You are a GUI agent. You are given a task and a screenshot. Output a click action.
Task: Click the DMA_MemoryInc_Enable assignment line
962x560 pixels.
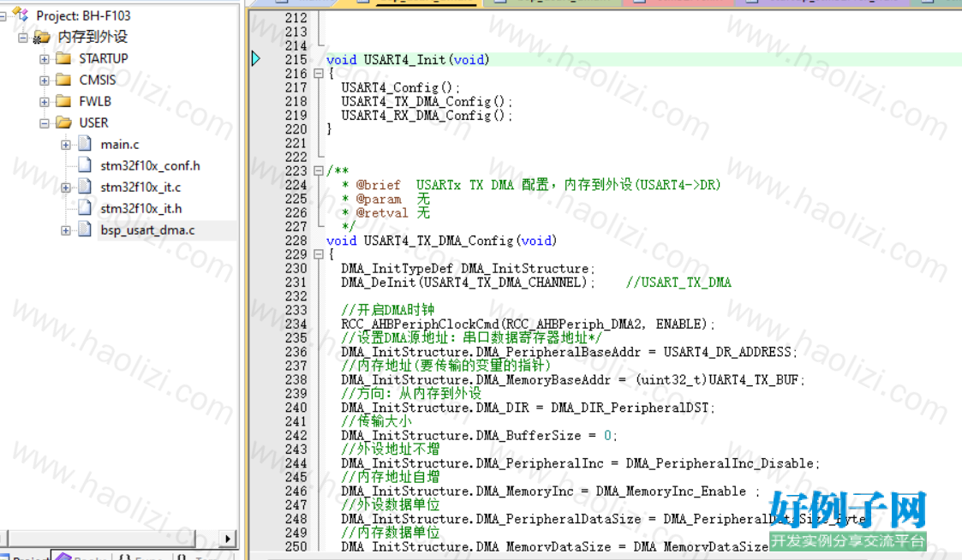[550, 491]
